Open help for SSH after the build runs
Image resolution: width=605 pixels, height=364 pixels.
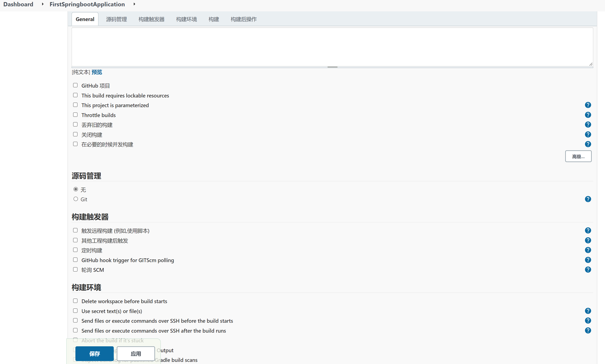coord(588,330)
